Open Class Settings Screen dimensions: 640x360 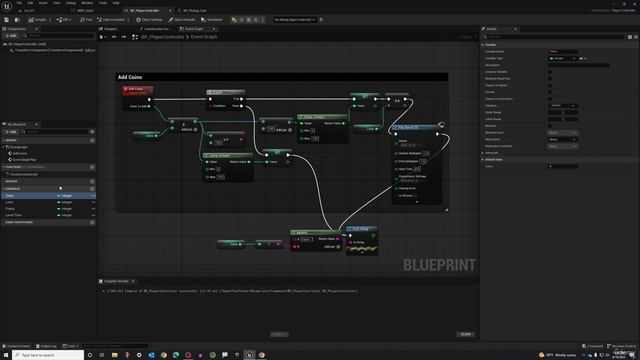pos(149,20)
